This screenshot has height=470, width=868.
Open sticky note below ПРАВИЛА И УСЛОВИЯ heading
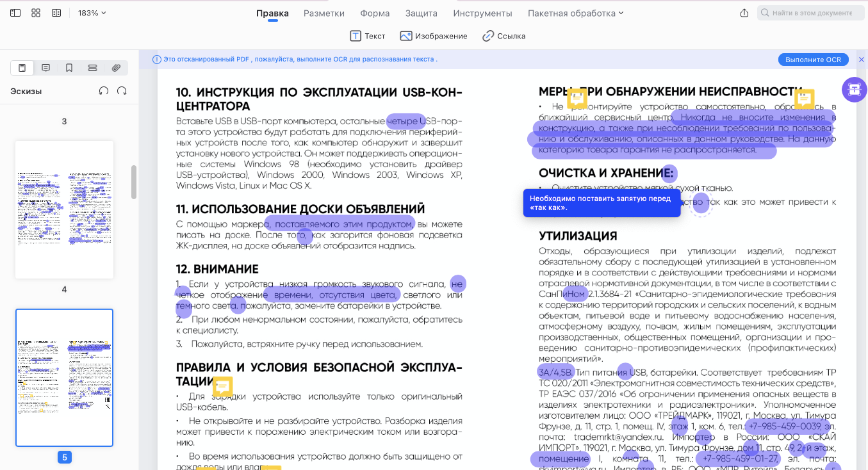coord(222,387)
